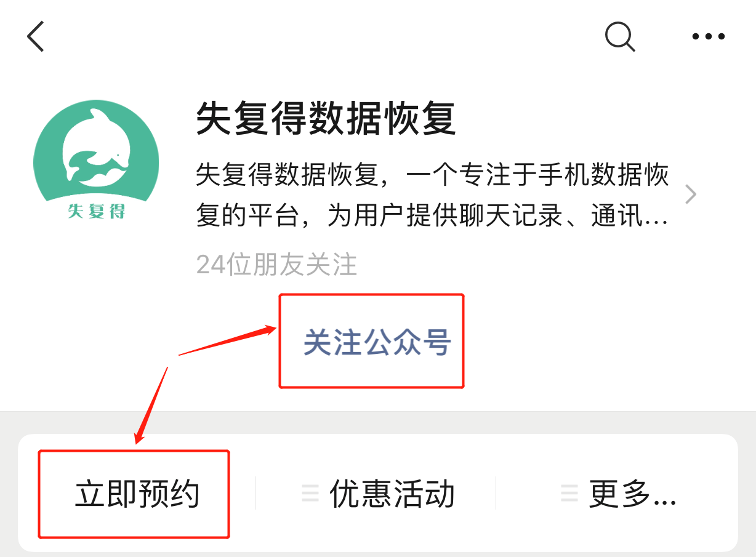The image size is (756, 557).
Task: Click the list icon beside 更多...
Action: tap(569, 494)
